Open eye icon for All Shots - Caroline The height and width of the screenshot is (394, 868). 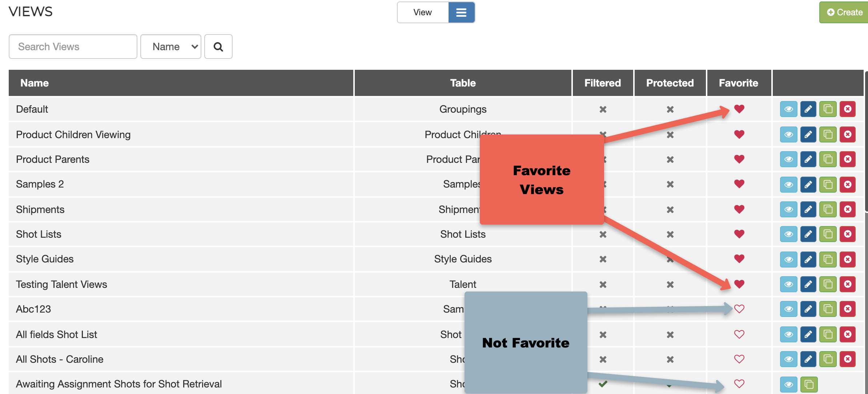788,359
